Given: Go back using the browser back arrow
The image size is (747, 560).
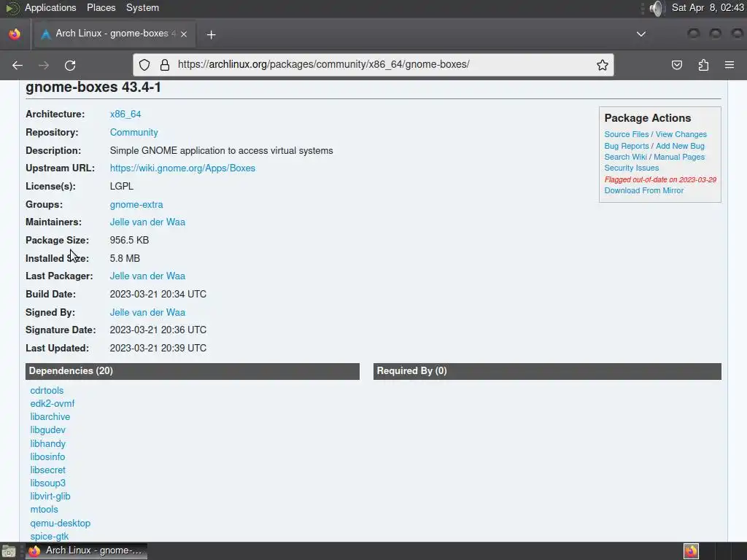Looking at the screenshot, I should click(x=18, y=65).
